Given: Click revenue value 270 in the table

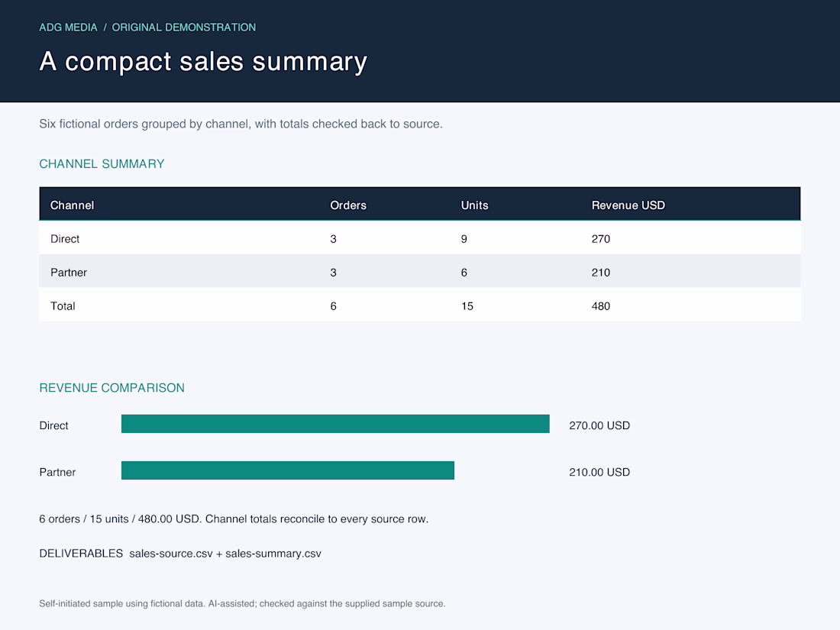Looking at the screenshot, I should point(600,239).
